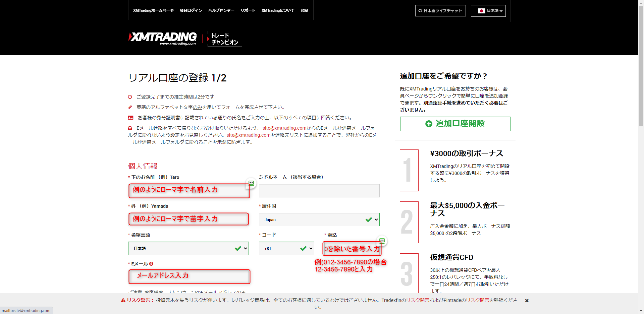
Task: Open the 居住国 Japan dropdown
Action: tap(319, 219)
